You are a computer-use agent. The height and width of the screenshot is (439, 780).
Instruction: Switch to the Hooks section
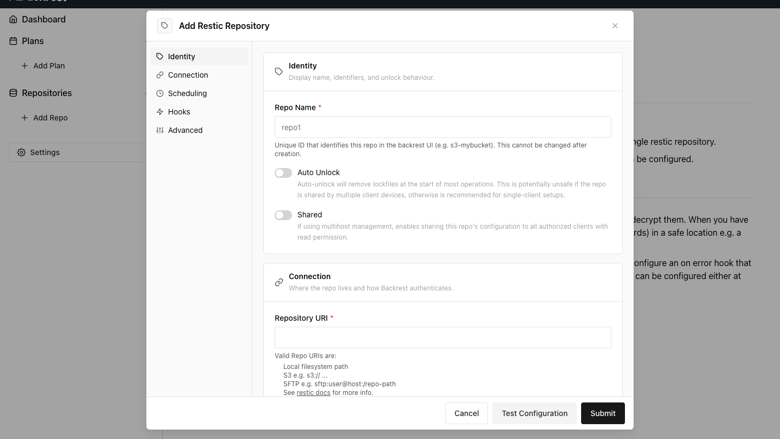(199, 112)
